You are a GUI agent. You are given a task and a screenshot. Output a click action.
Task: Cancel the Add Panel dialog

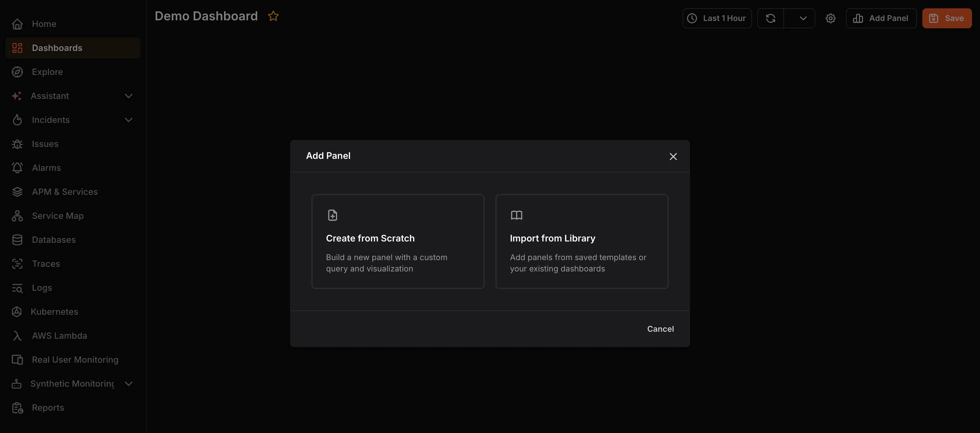(660, 329)
